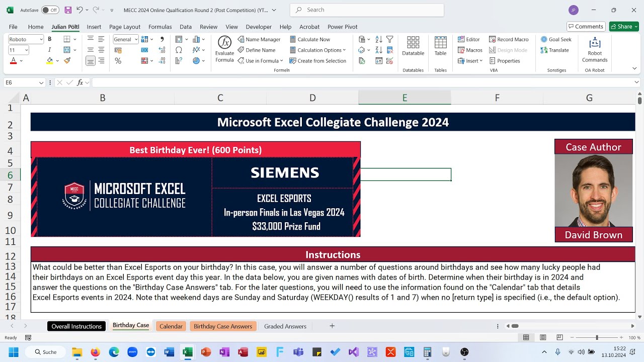Open the Name Box dropdown
The width and height of the screenshot is (644, 362).
tap(41, 82)
